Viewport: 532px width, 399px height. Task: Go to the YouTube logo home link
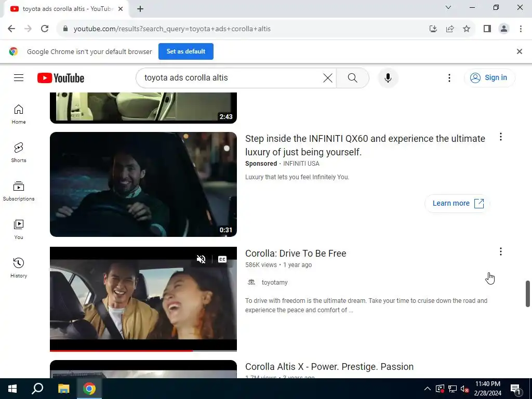[61, 78]
